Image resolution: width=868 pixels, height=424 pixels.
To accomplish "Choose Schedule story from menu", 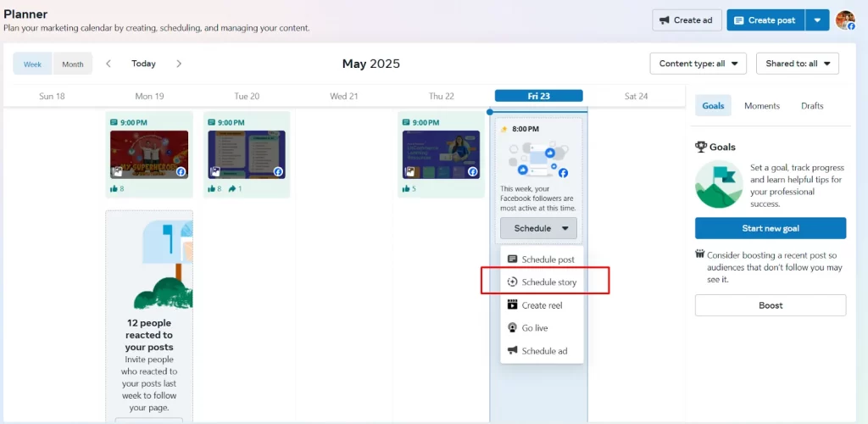I will pyautogui.click(x=542, y=282).
